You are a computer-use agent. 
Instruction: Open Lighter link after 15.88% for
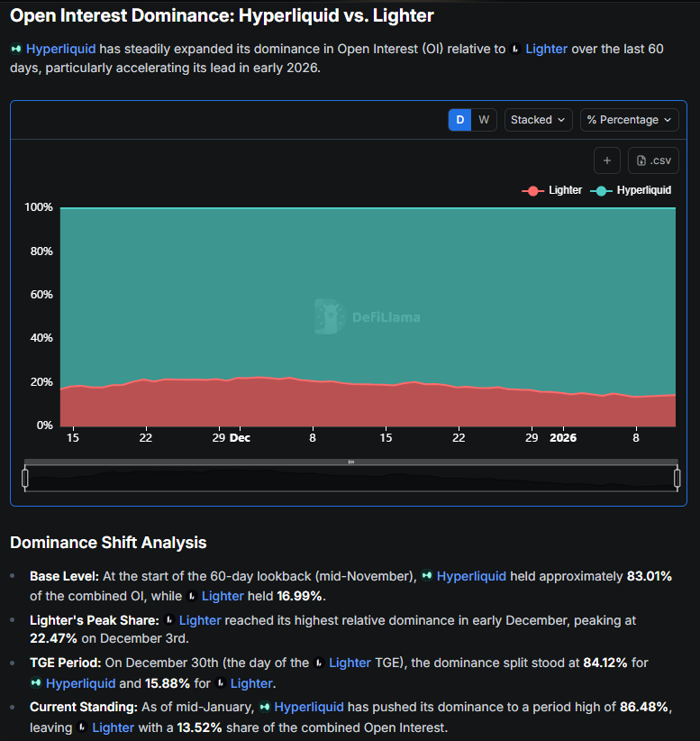coord(251,683)
